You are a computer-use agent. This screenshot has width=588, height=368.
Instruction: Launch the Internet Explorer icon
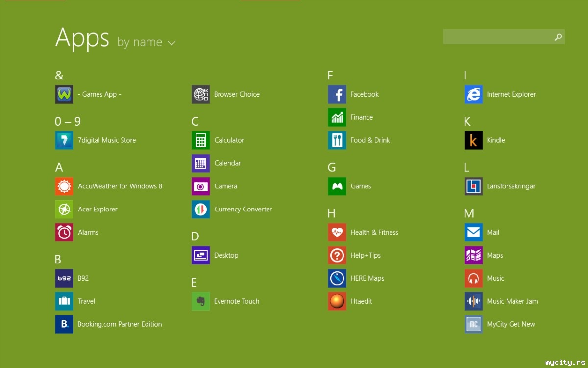pyautogui.click(x=473, y=94)
